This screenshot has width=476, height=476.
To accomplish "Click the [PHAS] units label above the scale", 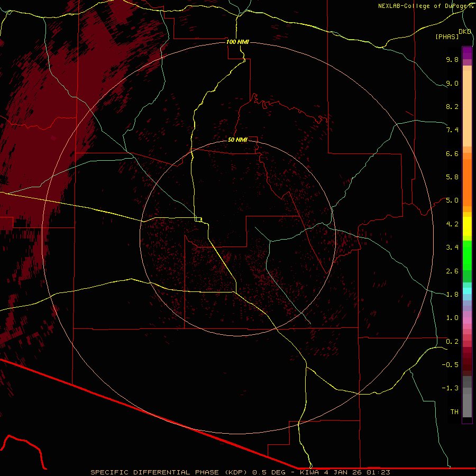I will (447, 36).
